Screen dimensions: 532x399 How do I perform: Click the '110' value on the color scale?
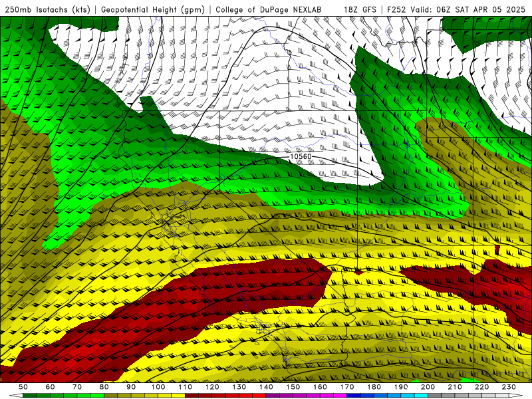click(185, 387)
